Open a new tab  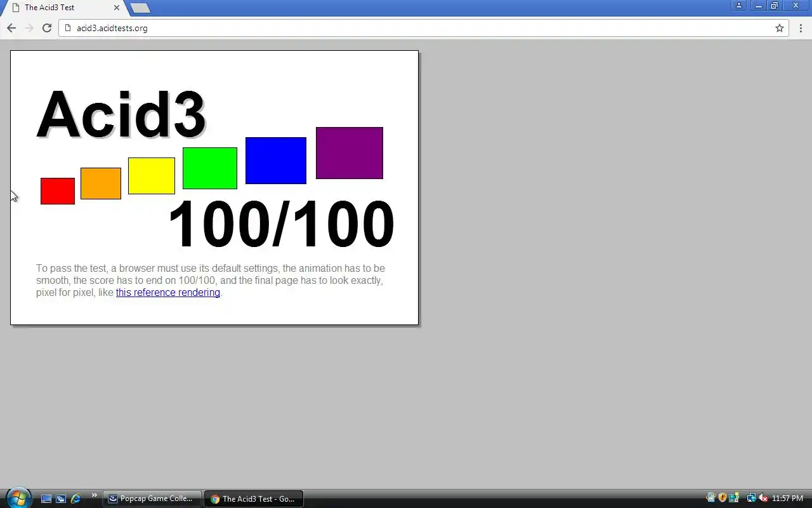[x=140, y=8]
